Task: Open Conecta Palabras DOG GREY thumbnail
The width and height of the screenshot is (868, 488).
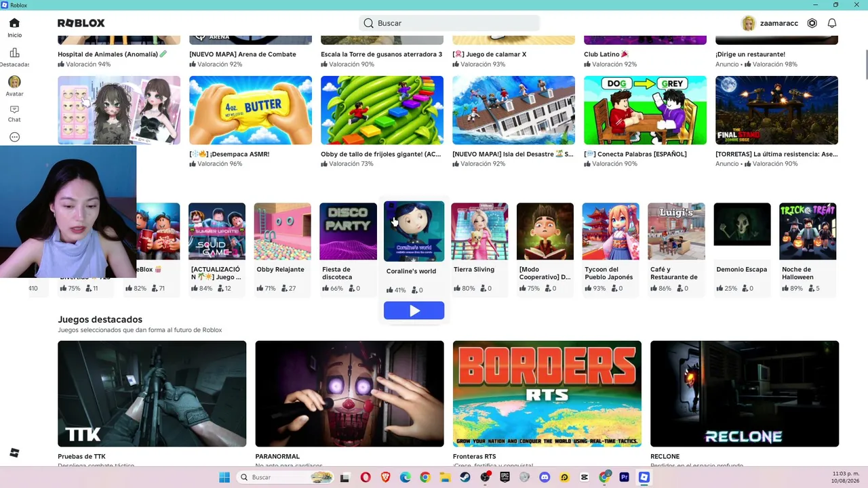Action: (x=645, y=110)
